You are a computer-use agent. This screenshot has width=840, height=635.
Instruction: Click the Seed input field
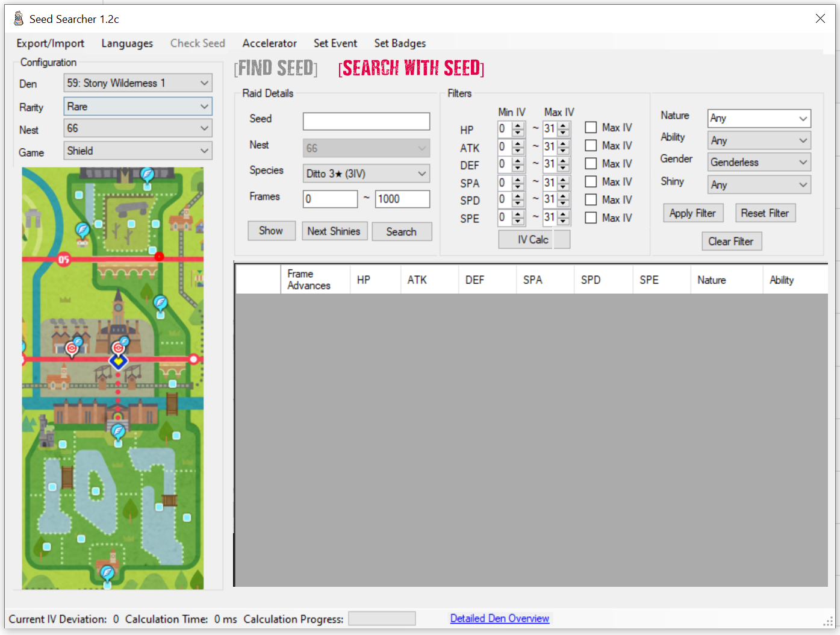tap(366, 121)
